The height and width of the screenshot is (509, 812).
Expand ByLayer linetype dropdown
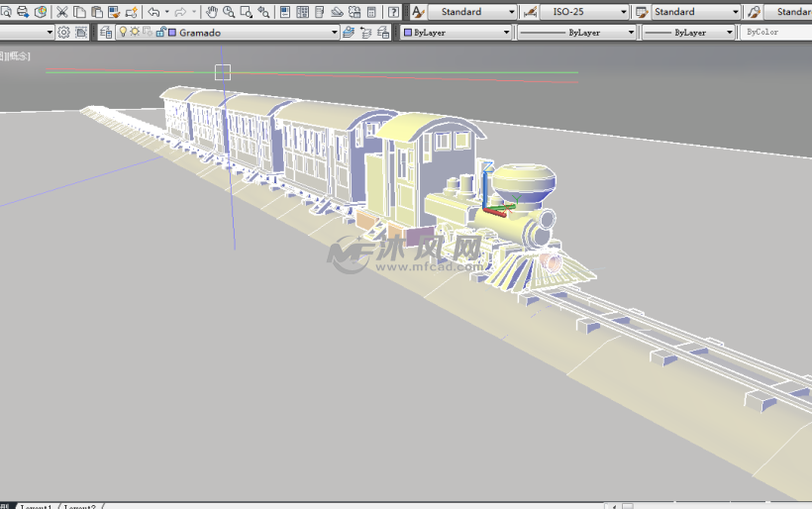coord(631,33)
